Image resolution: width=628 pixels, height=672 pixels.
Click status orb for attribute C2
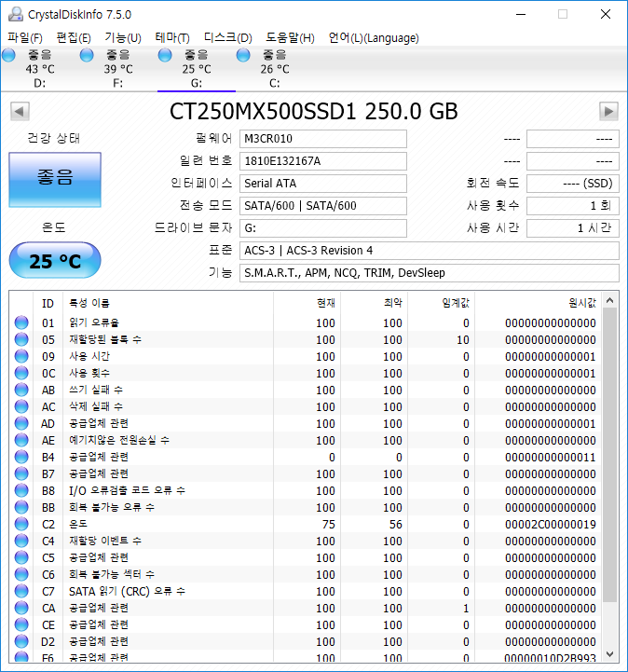(21, 524)
